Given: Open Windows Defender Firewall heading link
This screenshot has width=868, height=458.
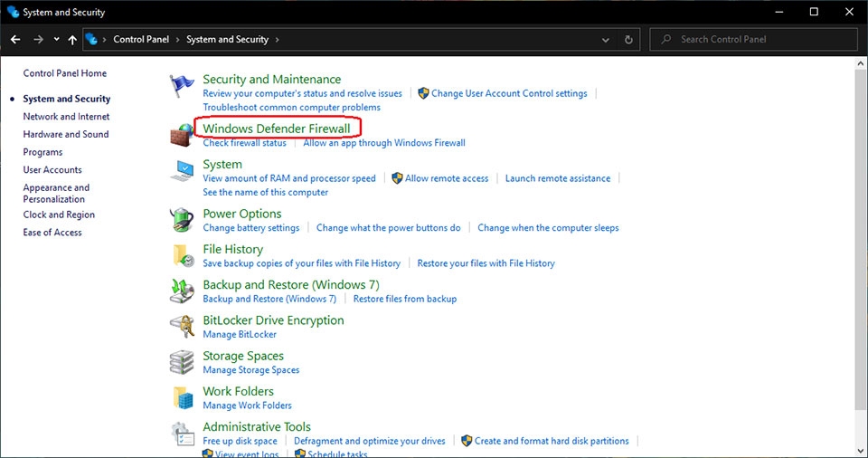Looking at the screenshot, I should (x=276, y=129).
